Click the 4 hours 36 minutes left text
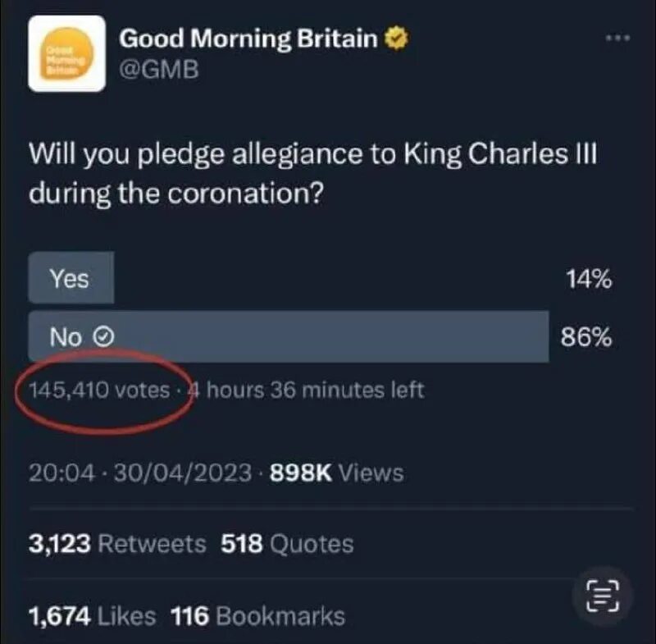The height and width of the screenshot is (644, 656). pos(308,390)
